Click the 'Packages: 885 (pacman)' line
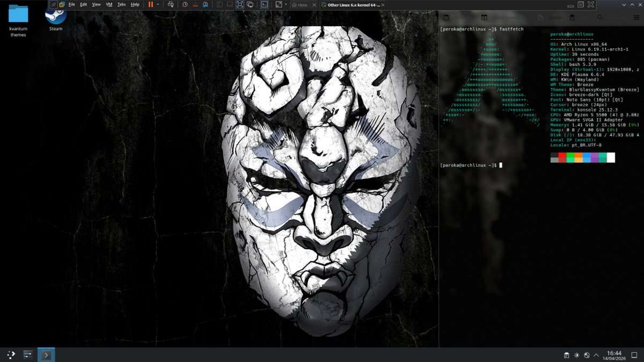 (x=581, y=59)
